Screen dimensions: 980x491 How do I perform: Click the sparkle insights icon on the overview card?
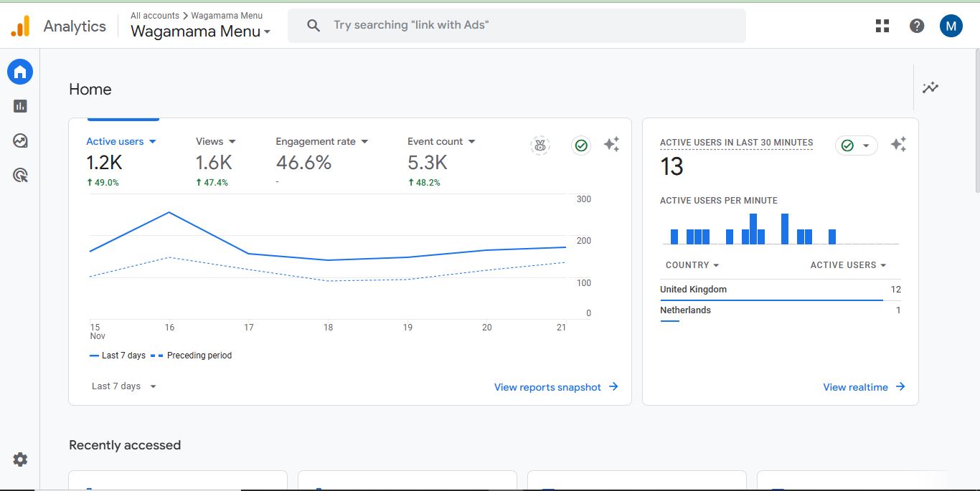click(611, 144)
